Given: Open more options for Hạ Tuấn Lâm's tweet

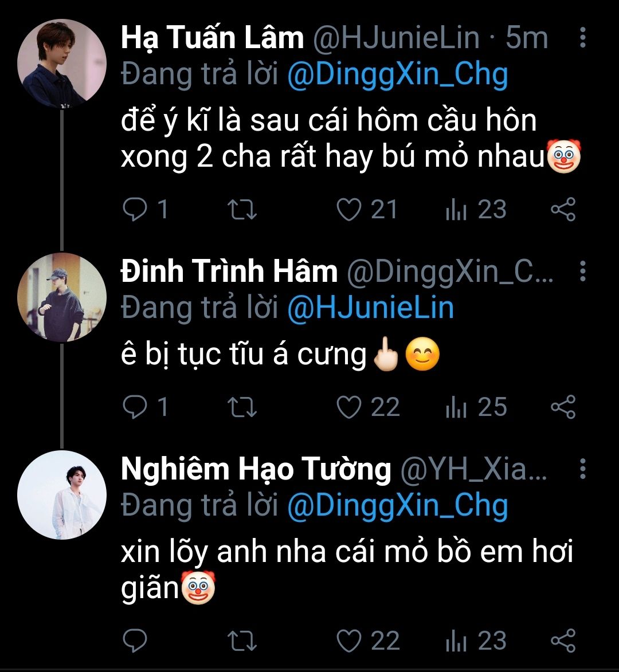Looking at the screenshot, I should coord(583,38).
